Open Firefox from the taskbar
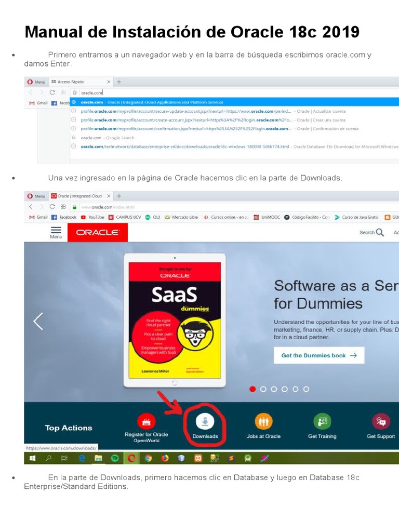Viewport: 399px width, 532px height. pos(165,458)
